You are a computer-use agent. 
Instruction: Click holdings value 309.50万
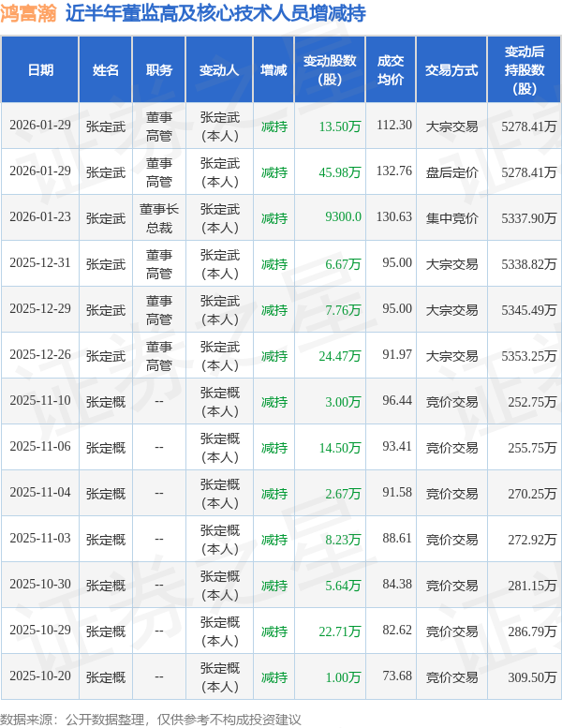point(532,677)
